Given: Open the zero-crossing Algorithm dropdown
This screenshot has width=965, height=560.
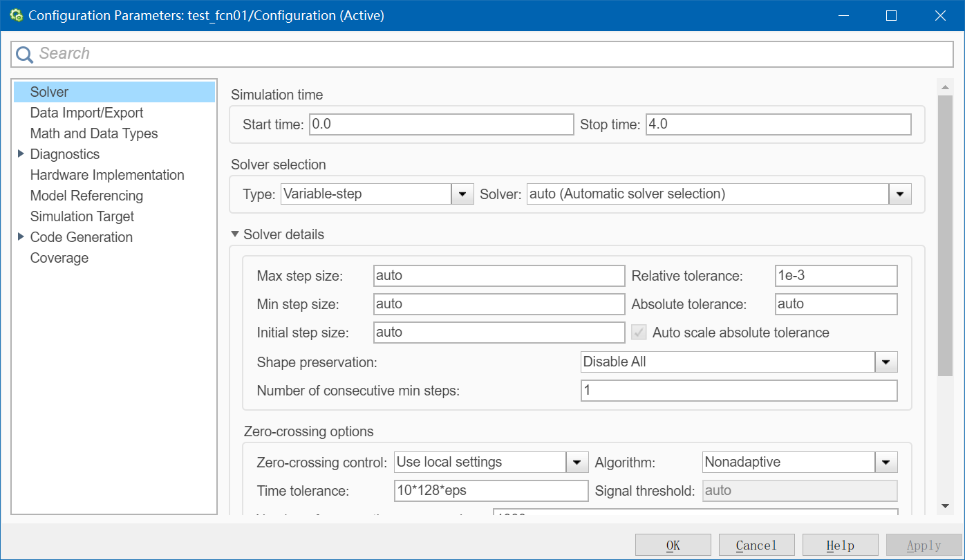Looking at the screenshot, I should (x=886, y=462).
